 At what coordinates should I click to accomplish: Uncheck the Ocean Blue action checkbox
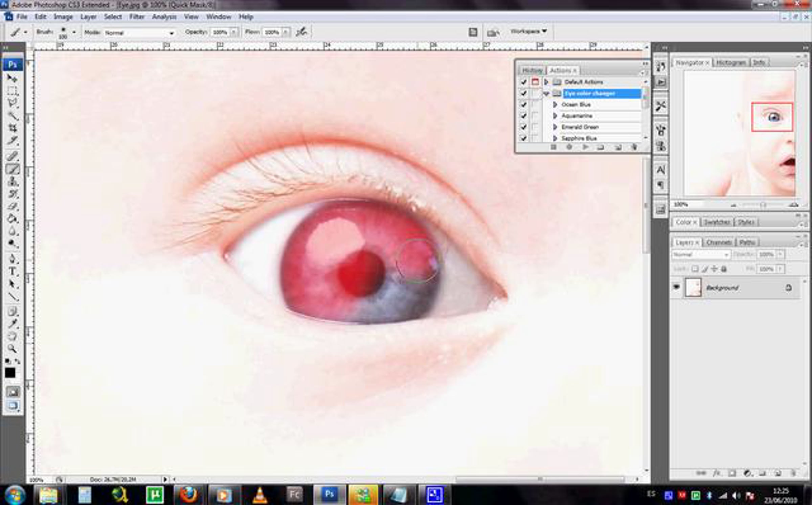click(x=524, y=105)
